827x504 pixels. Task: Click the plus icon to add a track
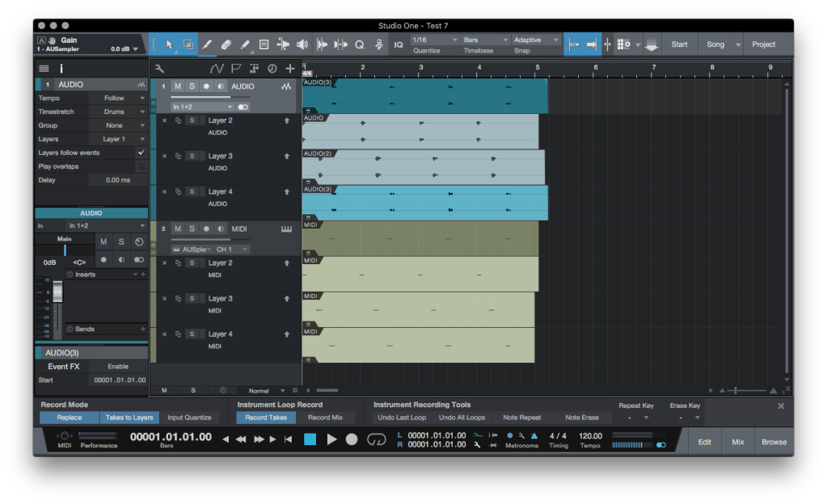click(x=290, y=69)
